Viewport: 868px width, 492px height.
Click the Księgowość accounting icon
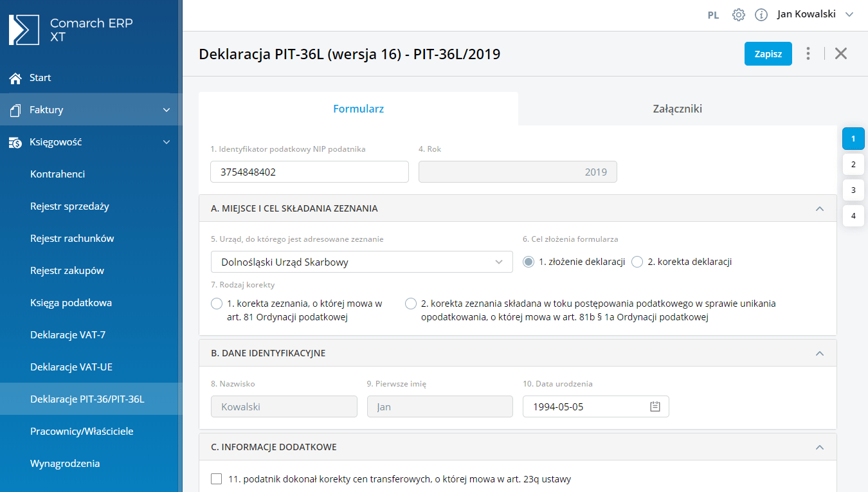15,142
